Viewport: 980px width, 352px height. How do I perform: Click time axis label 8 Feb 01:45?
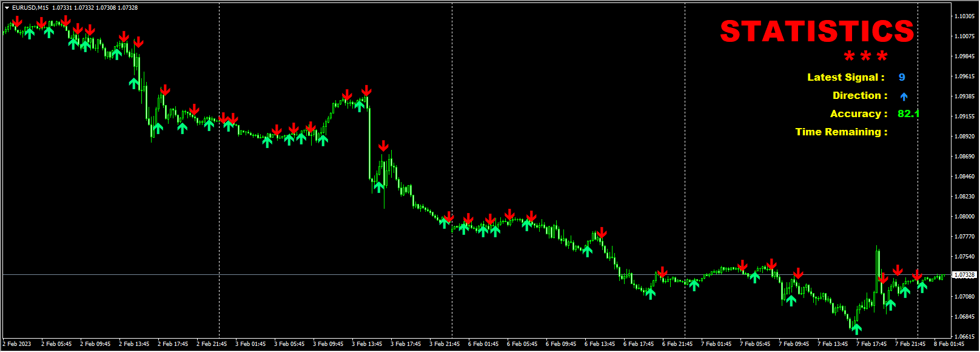(x=949, y=344)
